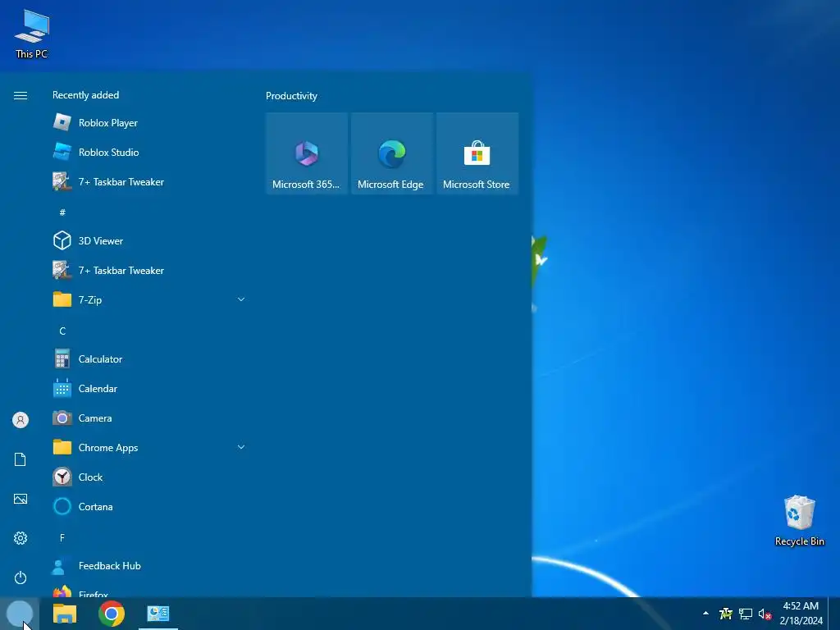Open File Explorer from the taskbar

tap(65, 614)
